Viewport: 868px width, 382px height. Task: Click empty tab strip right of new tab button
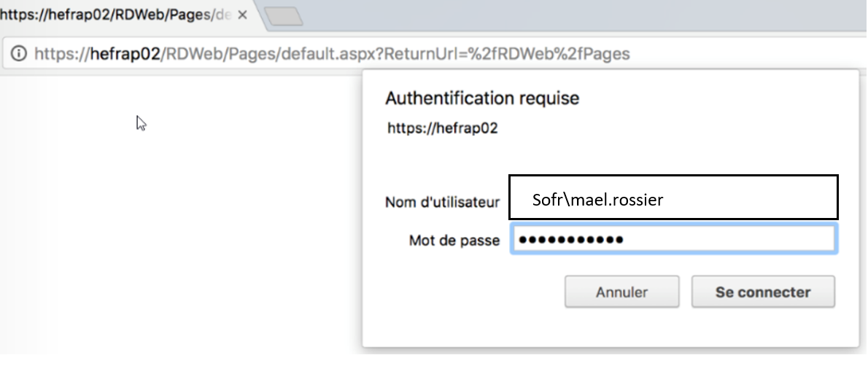pos(581,15)
